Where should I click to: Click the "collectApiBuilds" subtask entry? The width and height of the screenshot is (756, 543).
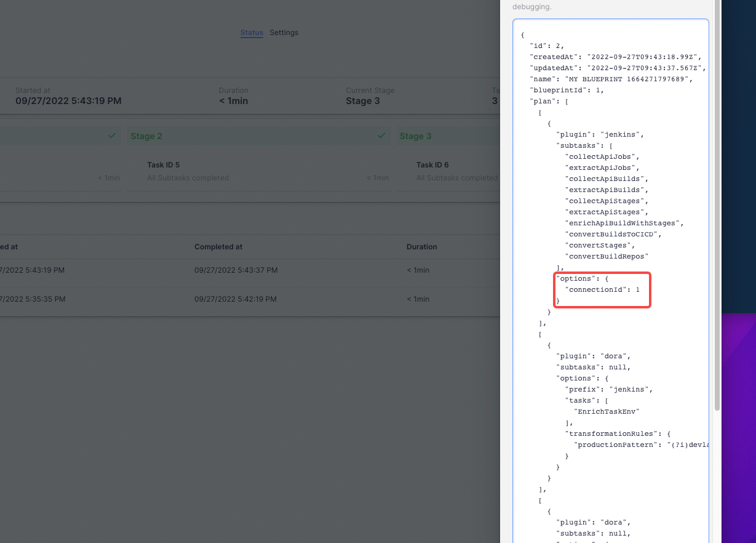tap(607, 179)
